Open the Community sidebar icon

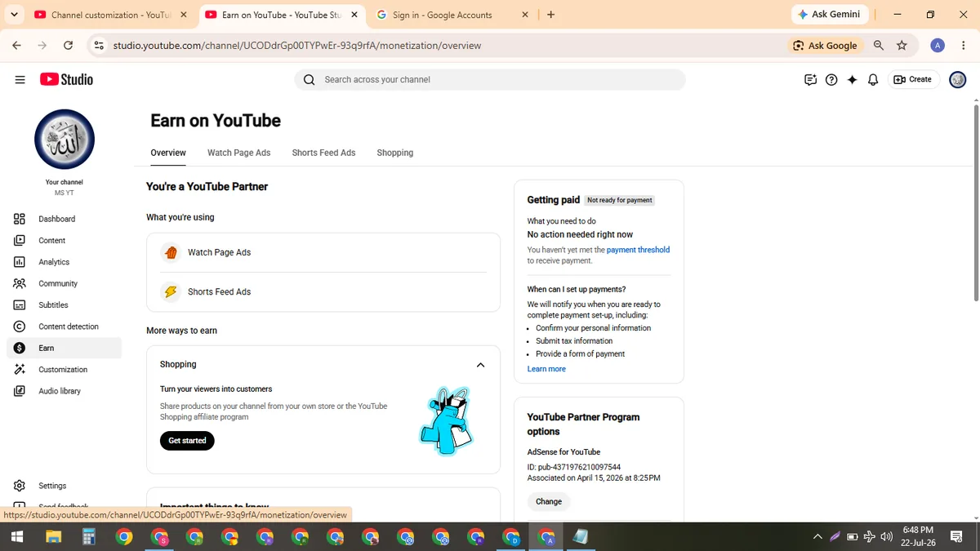pos(20,283)
